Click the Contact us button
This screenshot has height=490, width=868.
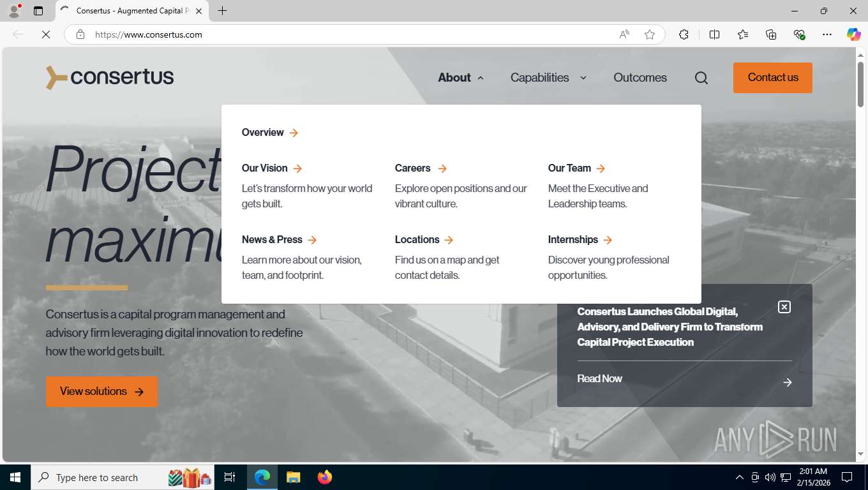coord(773,78)
